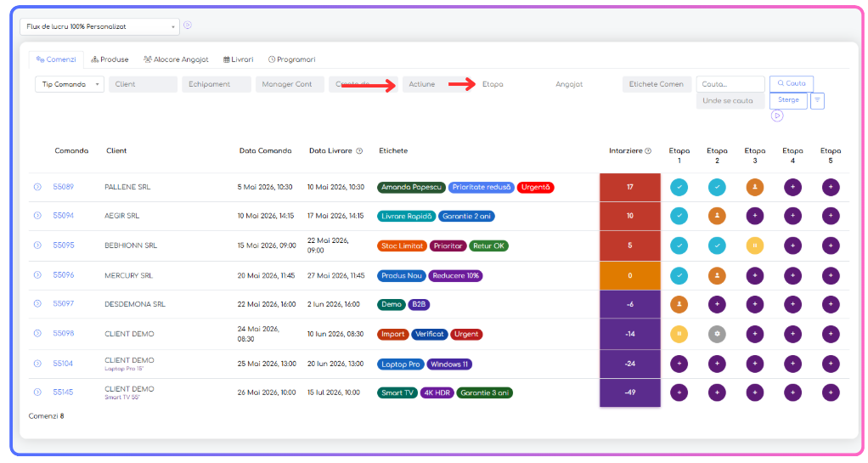
Task: Click the red Urgentă label tag
Action: 535,187
